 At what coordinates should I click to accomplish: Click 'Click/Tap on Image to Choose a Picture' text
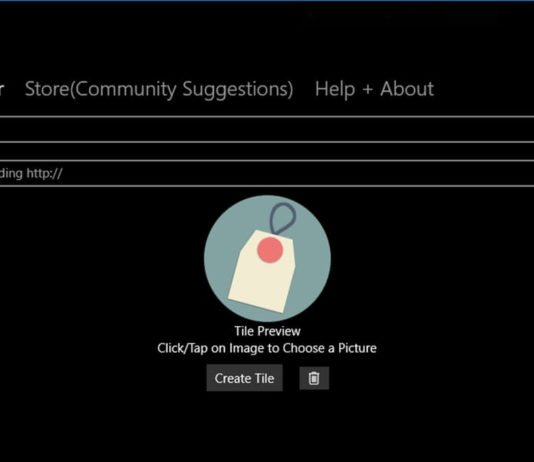point(267,348)
